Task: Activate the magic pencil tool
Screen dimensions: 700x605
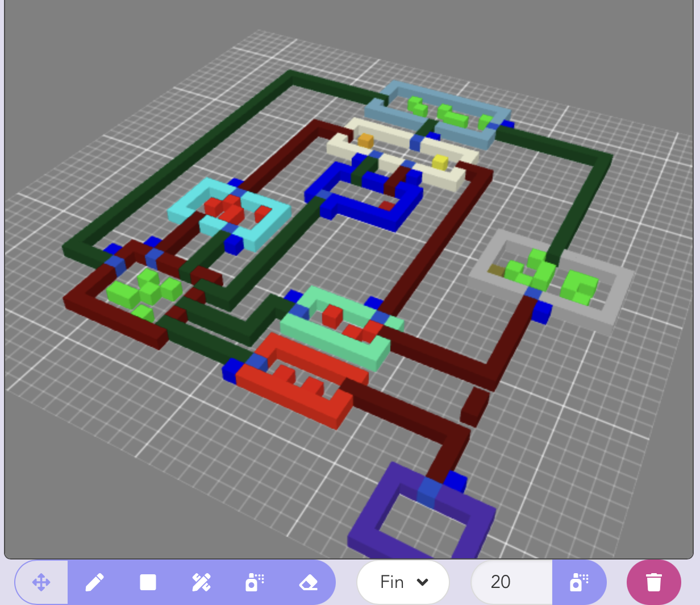Action: 201,582
